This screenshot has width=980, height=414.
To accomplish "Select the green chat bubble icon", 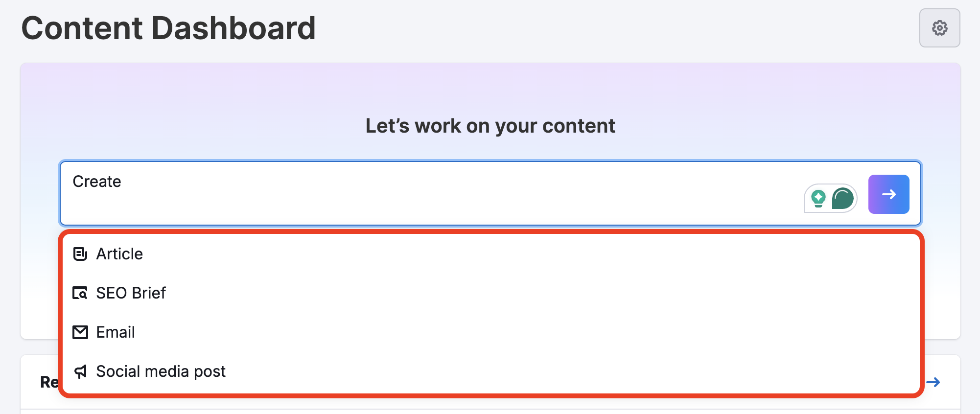I will 843,198.
